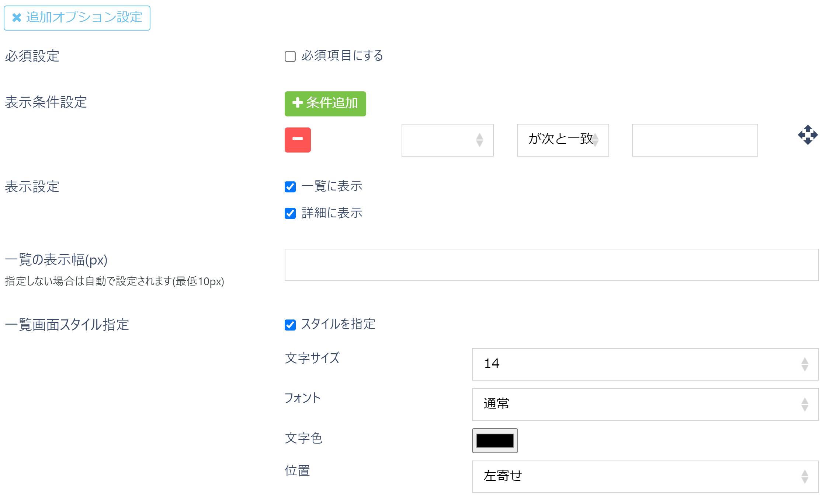
Task: Open the 文字色 color picker
Action: click(495, 440)
